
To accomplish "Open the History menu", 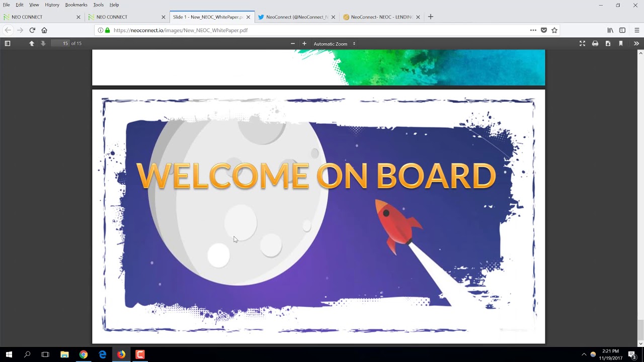I will tap(52, 5).
